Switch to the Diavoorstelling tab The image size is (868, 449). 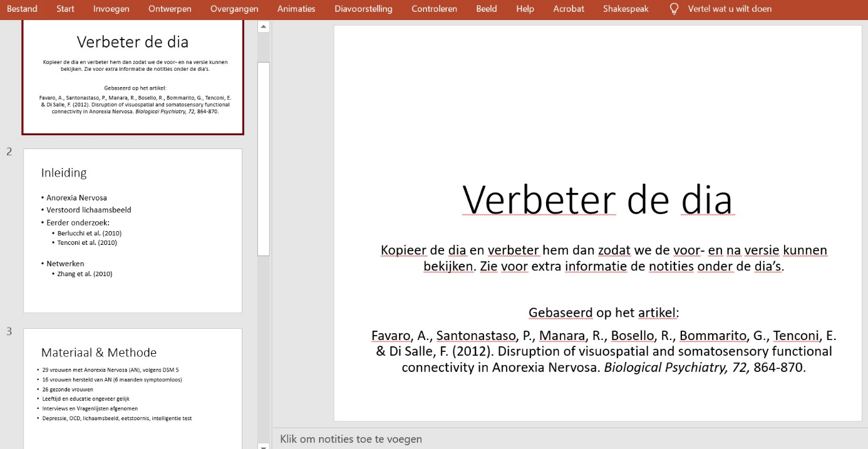(x=363, y=9)
